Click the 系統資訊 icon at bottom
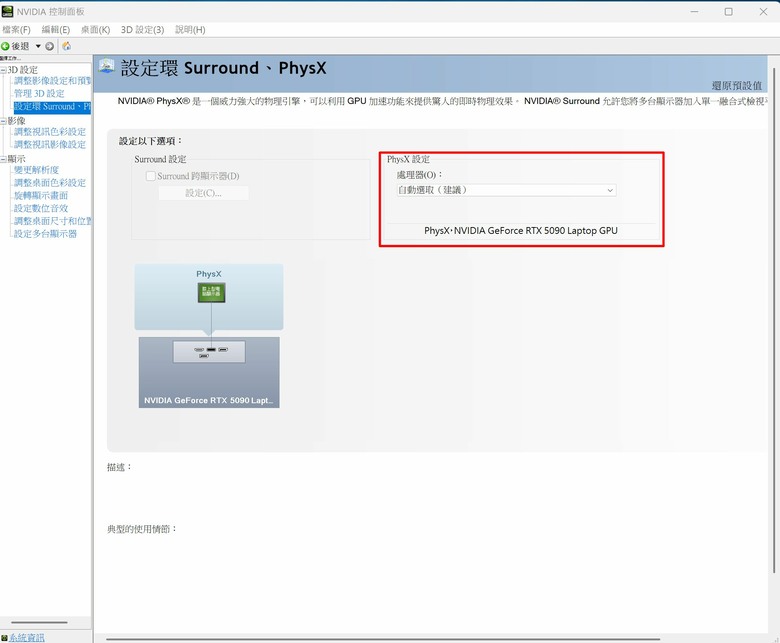Viewport: 780px width, 643px height. pos(4,638)
